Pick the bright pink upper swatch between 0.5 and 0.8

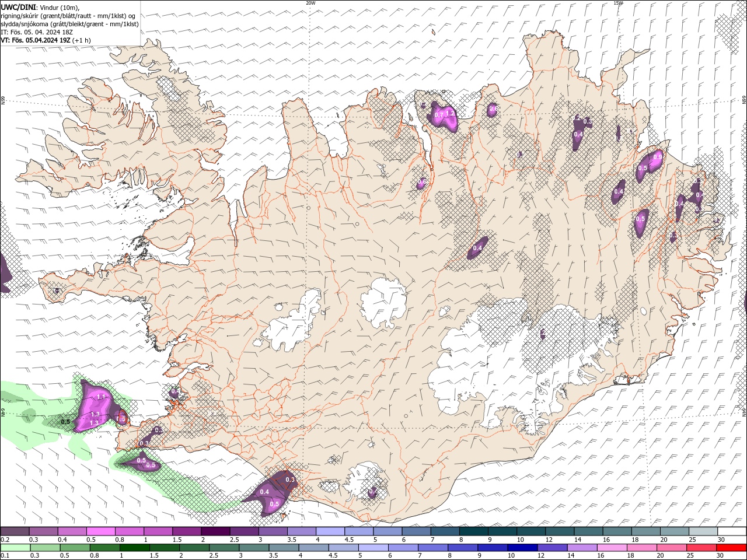point(100,531)
